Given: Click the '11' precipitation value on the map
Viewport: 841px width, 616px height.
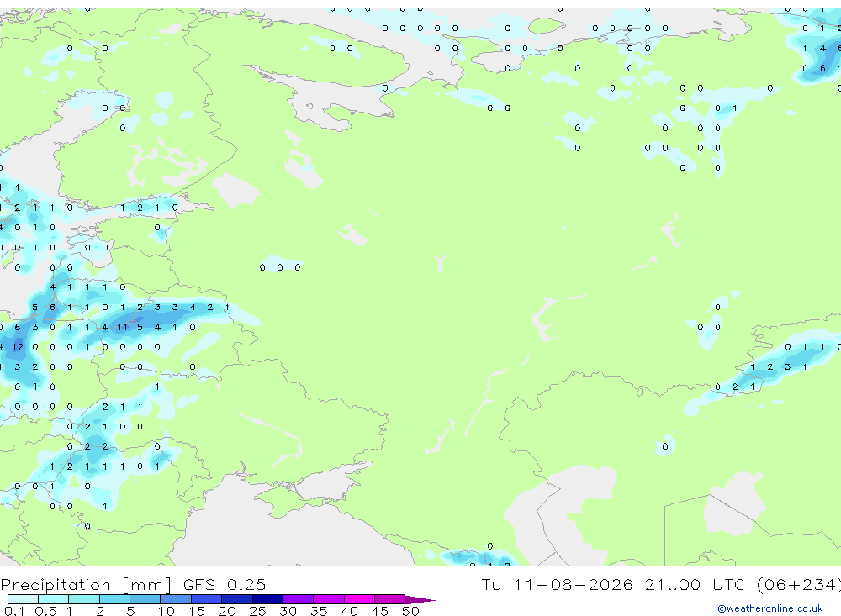Looking at the screenshot, I should (x=122, y=327).
